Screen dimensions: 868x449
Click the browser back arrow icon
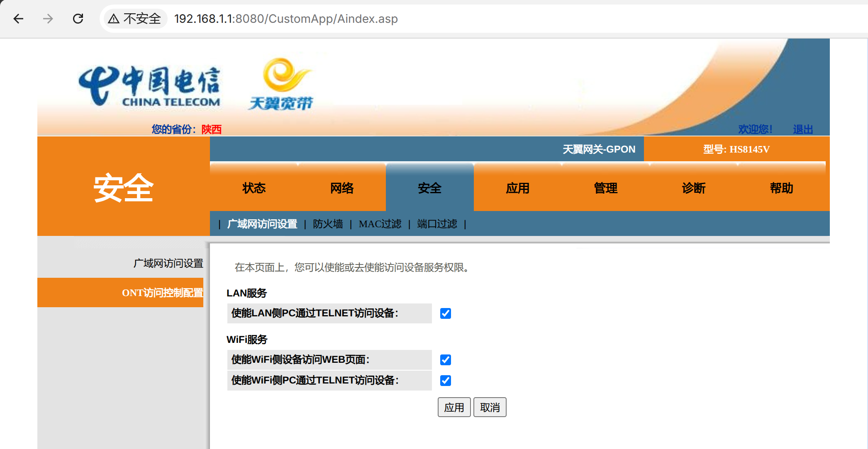click(x=18, y=19)
